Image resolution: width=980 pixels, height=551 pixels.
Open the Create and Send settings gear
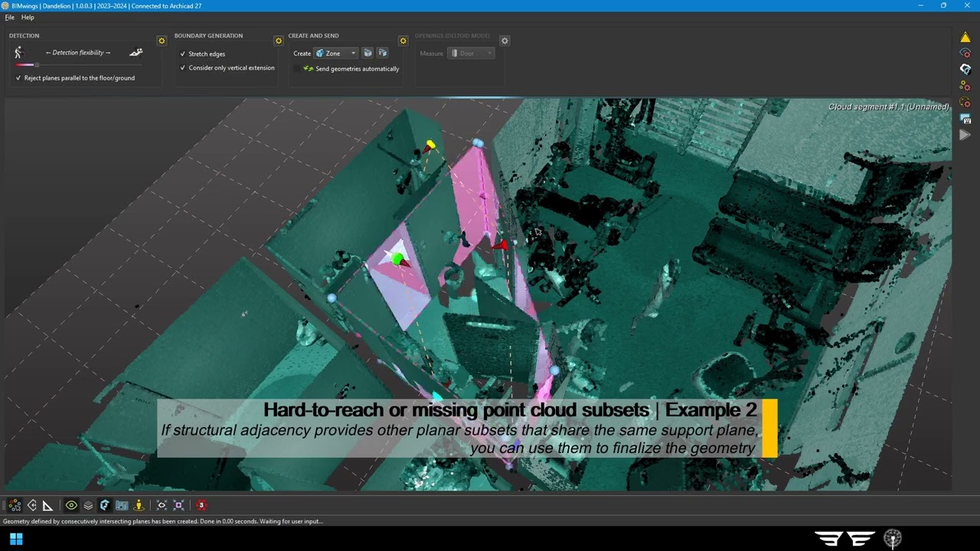click(x=403, y=41)
